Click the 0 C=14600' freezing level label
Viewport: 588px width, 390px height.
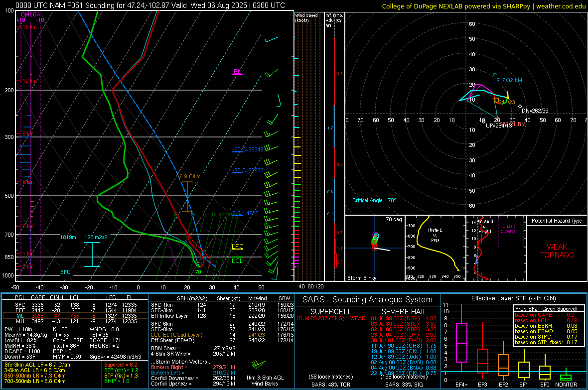pyautogui.click(x=246, y=213)
